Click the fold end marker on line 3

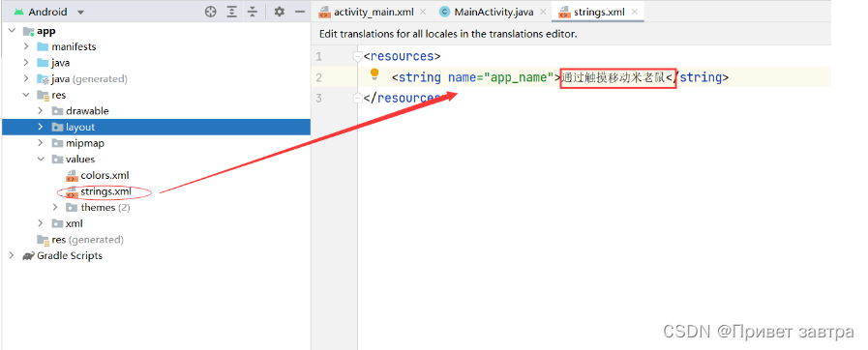(358, 98)
